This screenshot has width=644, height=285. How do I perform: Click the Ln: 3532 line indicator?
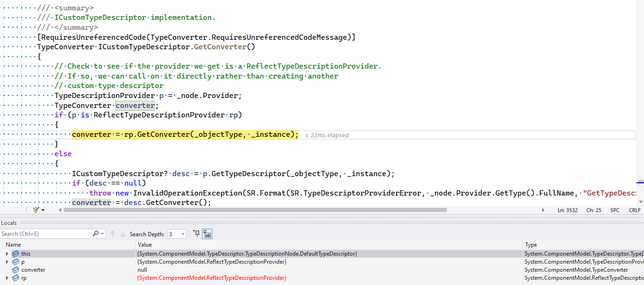[568, 210]
